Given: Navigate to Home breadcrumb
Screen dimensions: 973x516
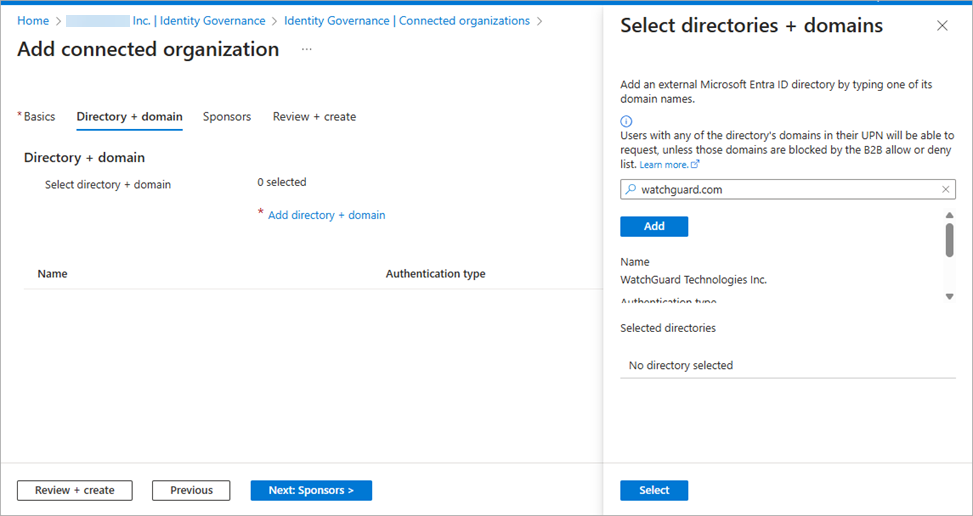Looking at the screenshot, I should 33,21.
